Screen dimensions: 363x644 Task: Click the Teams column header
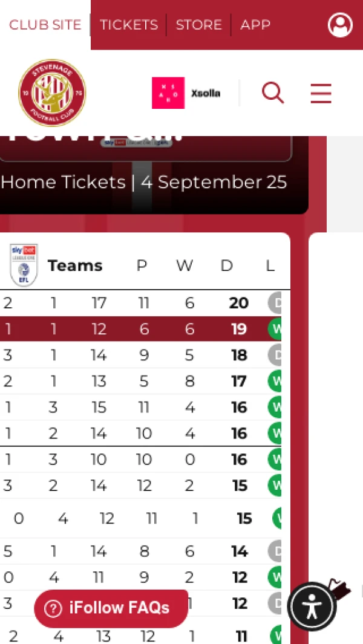tap(75, 265)
